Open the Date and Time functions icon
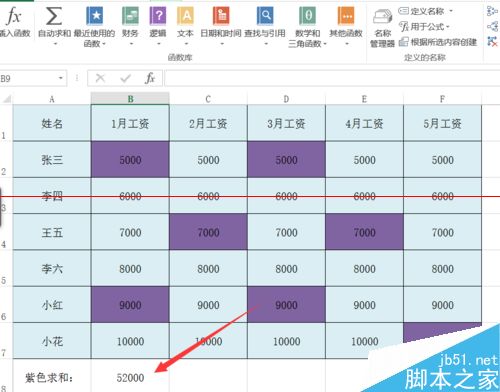Image resolution: width=500 pixels, height=392 pixels. 221,16
